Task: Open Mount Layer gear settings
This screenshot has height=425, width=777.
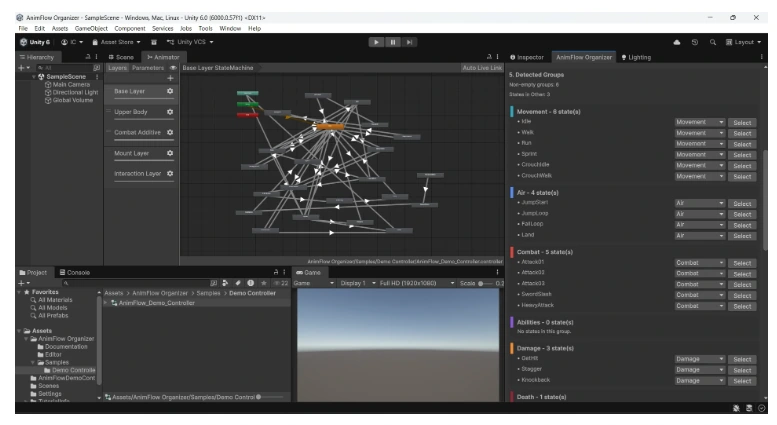Action: [170, 153]
